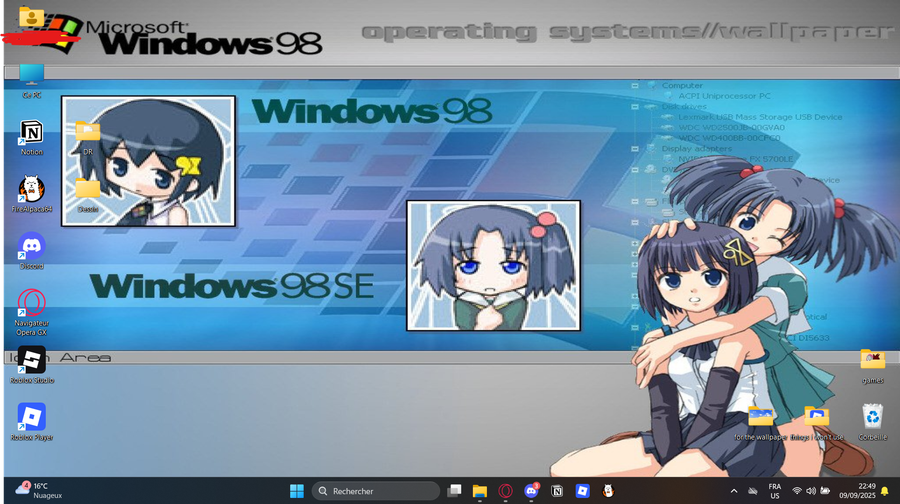This screenshot has width=900, height=504.
Task: Open Discord from the taskbar
Action: click(x=532, y=491)
